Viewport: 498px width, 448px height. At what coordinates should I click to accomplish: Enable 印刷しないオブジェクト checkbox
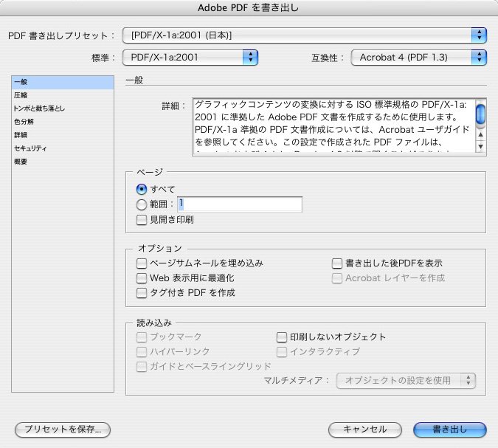[282, 337]
